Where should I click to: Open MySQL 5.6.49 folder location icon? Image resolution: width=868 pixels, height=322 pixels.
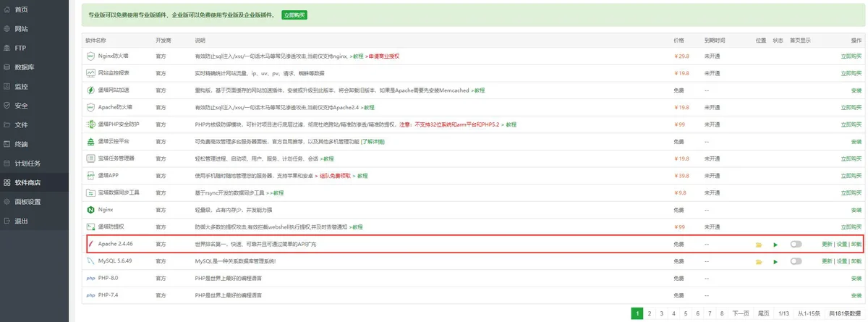point(759,262)
